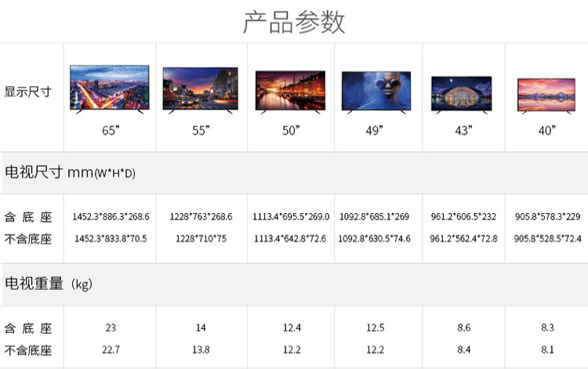This screenshot has width=588, height=369.
Task: Open the 50-inch TV harbor image
Action: point(291,92)
